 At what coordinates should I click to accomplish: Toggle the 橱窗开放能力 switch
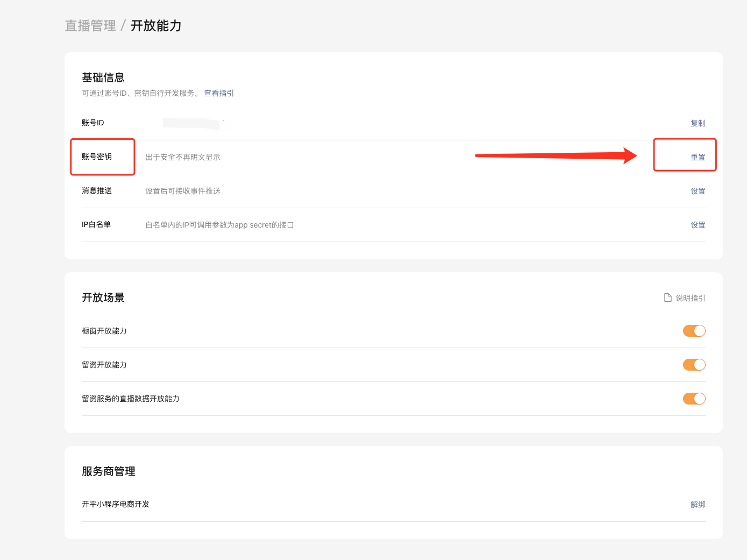(694, 331)
